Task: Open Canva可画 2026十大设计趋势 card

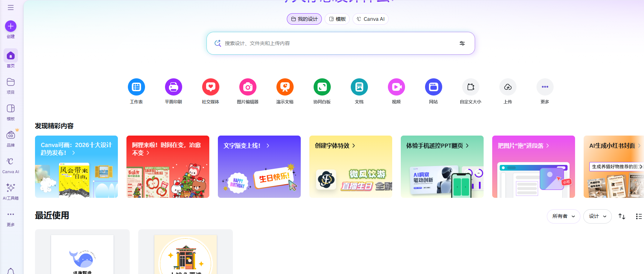Action: (76, 167)
